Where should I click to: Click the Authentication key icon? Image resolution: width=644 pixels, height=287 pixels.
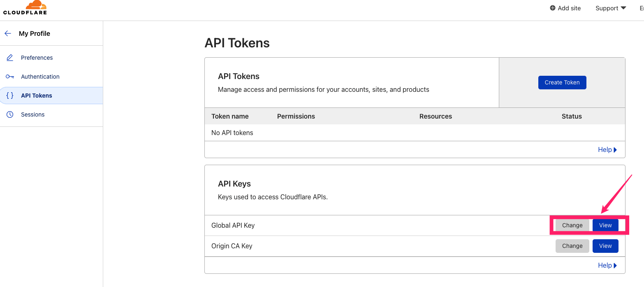(x=10, y=77)
